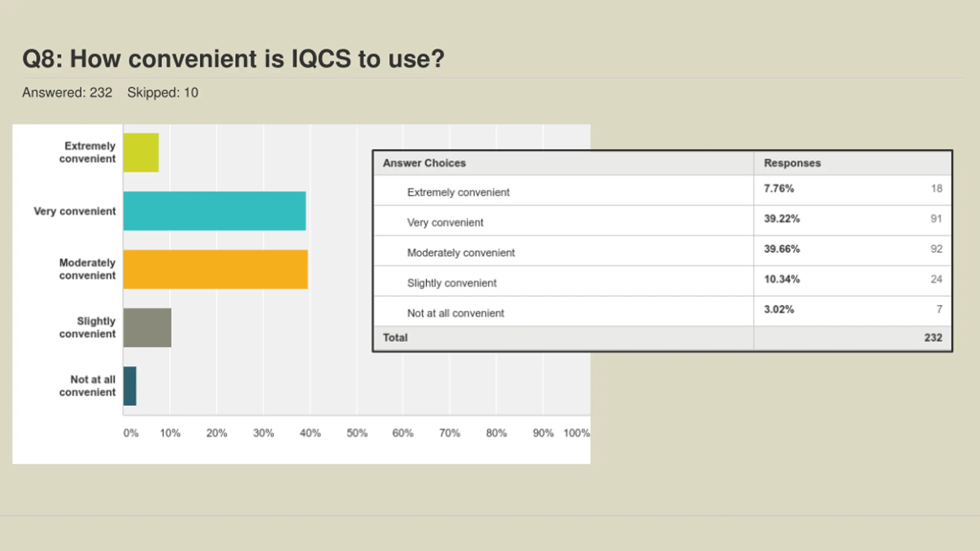Click the Very convenient chart axis label
Image resolution: width=980 pixels, height=551 pixels.
click(x=75, y=211)
